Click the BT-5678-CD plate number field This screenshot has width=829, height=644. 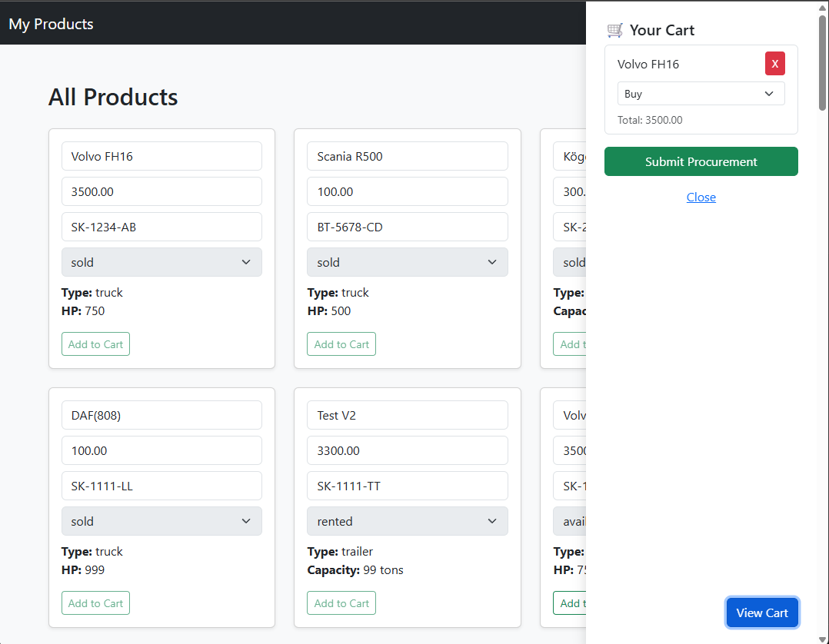pyautogui.click(x=407, y=227)
